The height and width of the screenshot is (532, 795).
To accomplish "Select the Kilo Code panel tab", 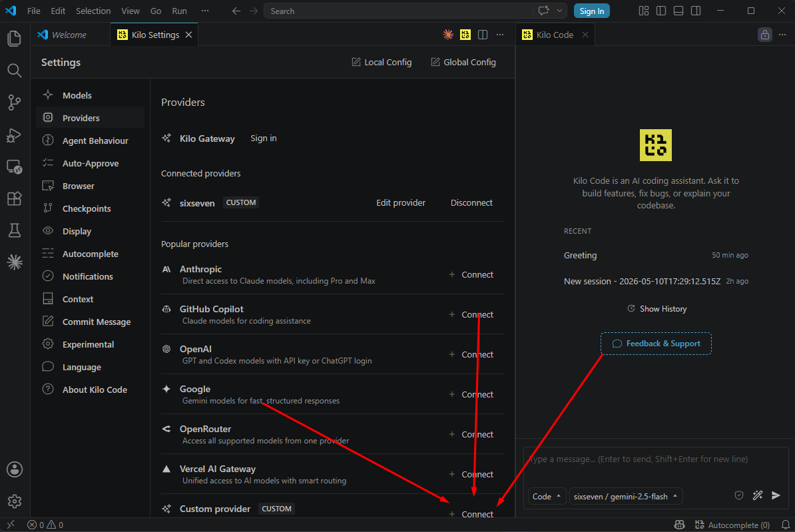I will (555, 35).
